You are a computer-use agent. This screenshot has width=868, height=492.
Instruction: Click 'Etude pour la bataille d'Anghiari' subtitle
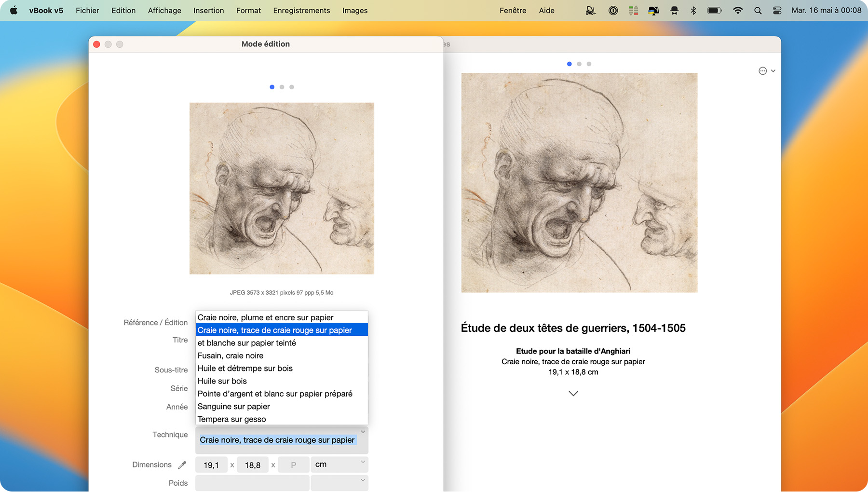pyautogui.click(x=573, y=351)
